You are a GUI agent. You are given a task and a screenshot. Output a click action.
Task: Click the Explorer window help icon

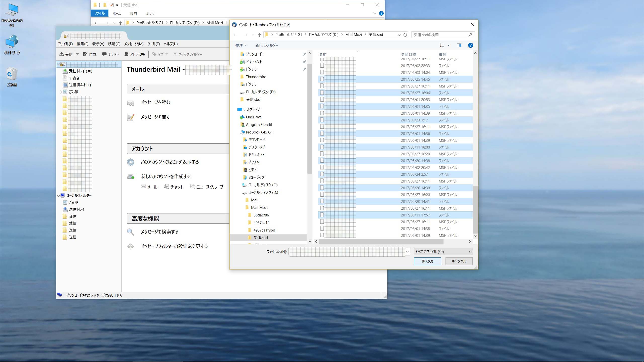pos(381,13)
